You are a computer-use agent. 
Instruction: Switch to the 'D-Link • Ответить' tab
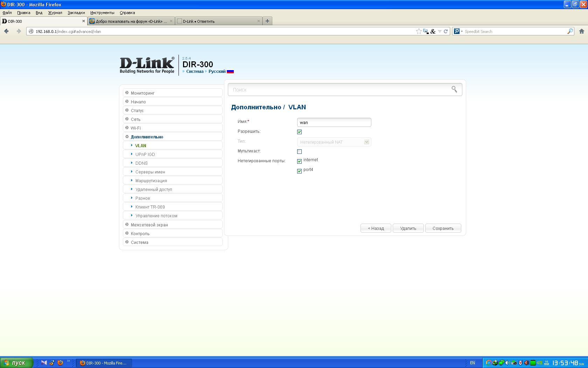[x=219, y=21]
